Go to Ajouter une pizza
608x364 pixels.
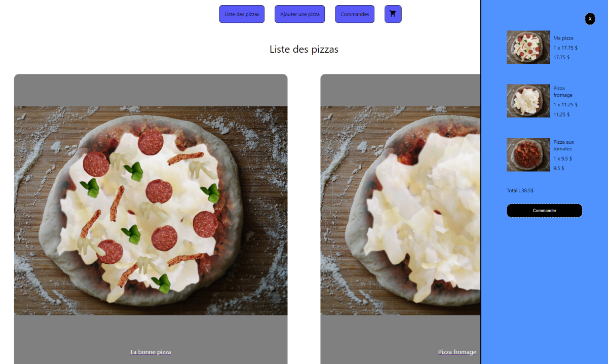tap(299, 14)
